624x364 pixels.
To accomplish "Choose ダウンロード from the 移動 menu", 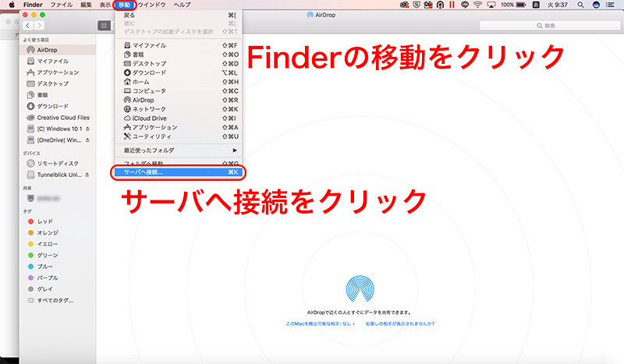I will point(179,72).
